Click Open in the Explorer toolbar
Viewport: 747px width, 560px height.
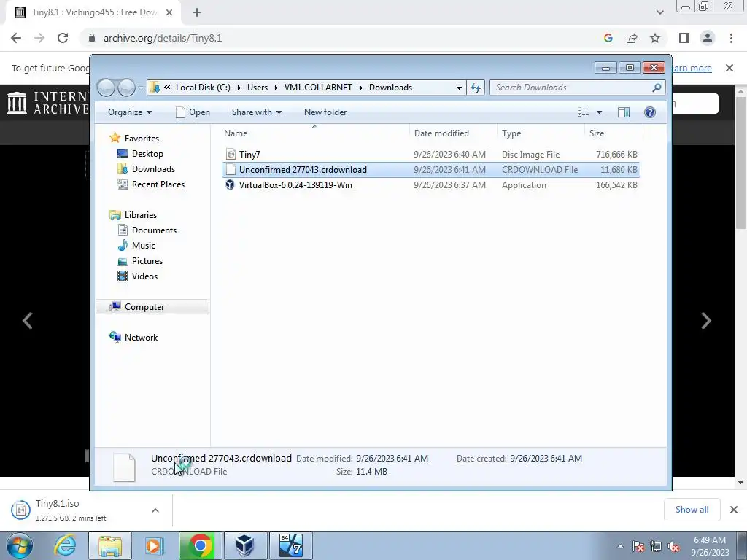point(193,112)
